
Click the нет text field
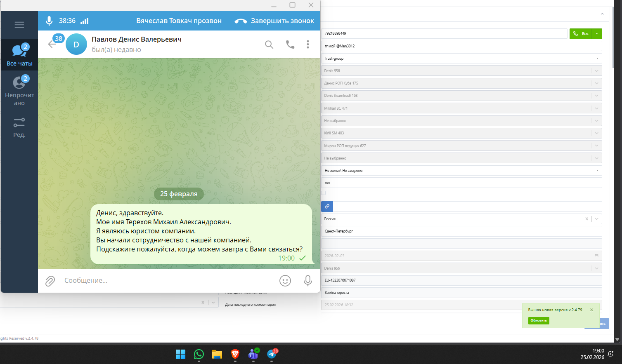pyautogui.click(x=461, y=183)
